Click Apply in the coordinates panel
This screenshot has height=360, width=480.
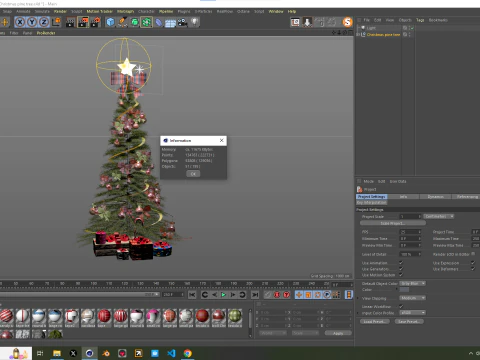click(338, 333)
